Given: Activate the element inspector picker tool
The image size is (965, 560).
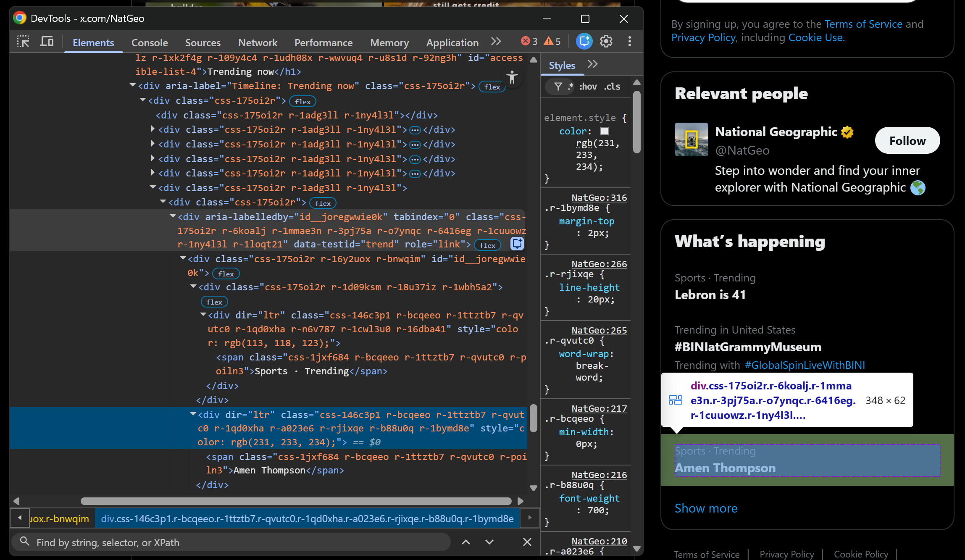Looking at the screenshot, I should click(23, 42).
